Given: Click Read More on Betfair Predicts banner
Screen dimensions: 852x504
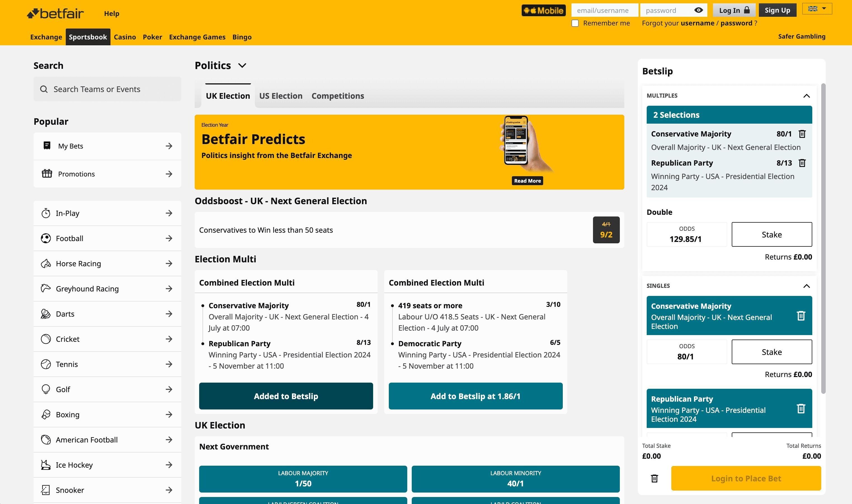Looking at the screenshot, I should coord(527,181).
